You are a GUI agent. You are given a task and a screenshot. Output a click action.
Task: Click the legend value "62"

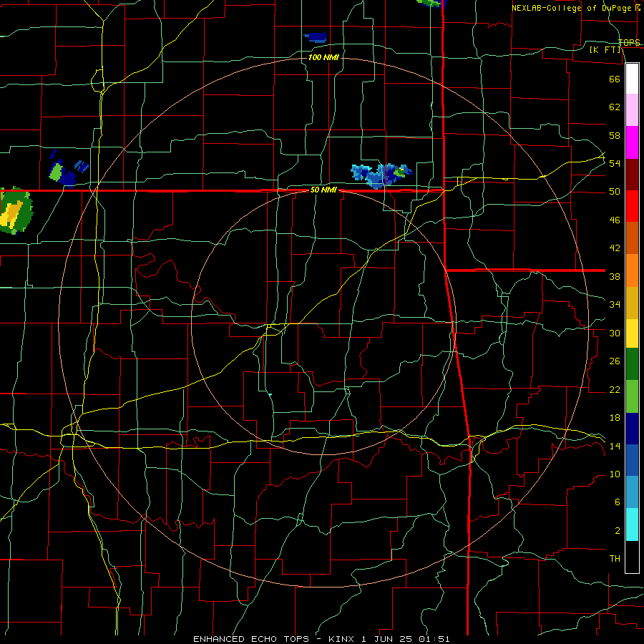click(615, 107)
